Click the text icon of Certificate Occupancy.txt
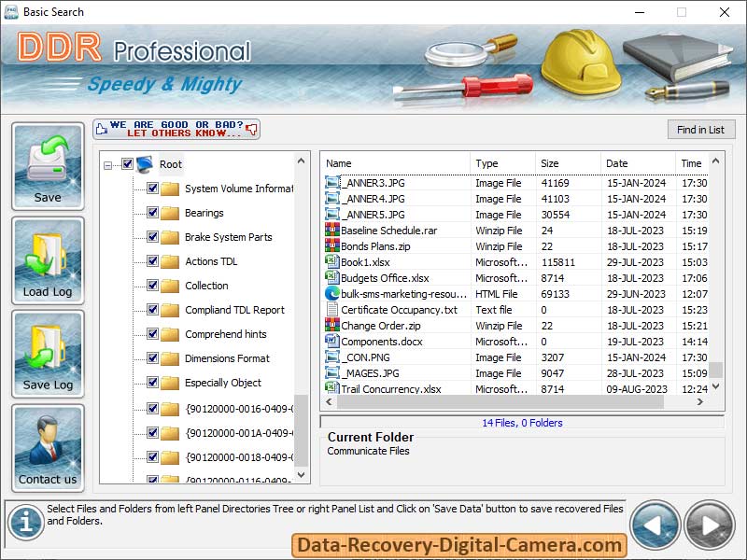Viewport: 747px width, 560px height. point(332,310)
